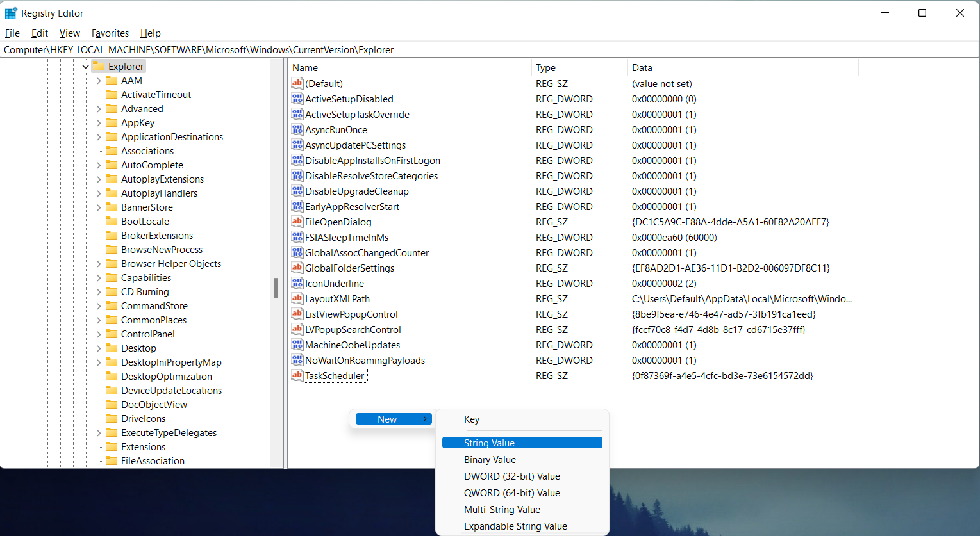Image resolution: width=980 pixels, height=536 pixels.
Task: Collapse the Explorer key
Action: (85, 66)
